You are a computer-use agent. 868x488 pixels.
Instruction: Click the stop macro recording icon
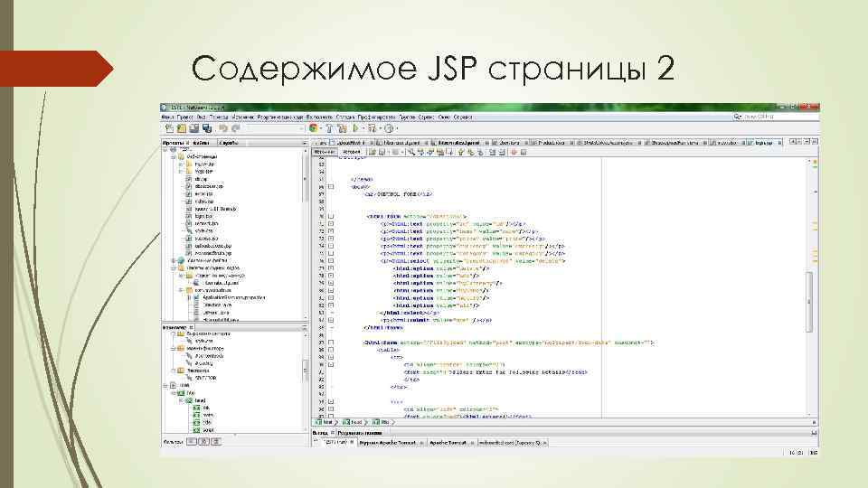click(524, 152)
